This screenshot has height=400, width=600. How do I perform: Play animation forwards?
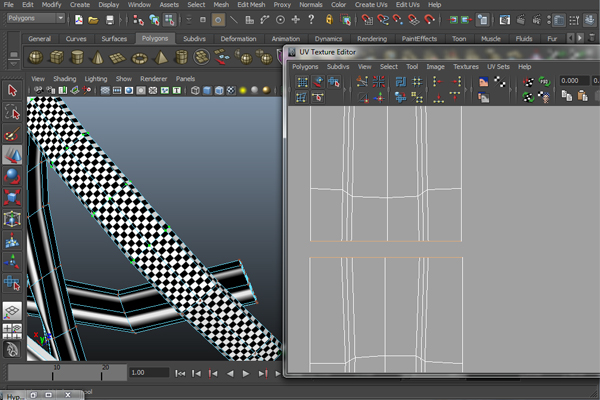coord(246,373)
